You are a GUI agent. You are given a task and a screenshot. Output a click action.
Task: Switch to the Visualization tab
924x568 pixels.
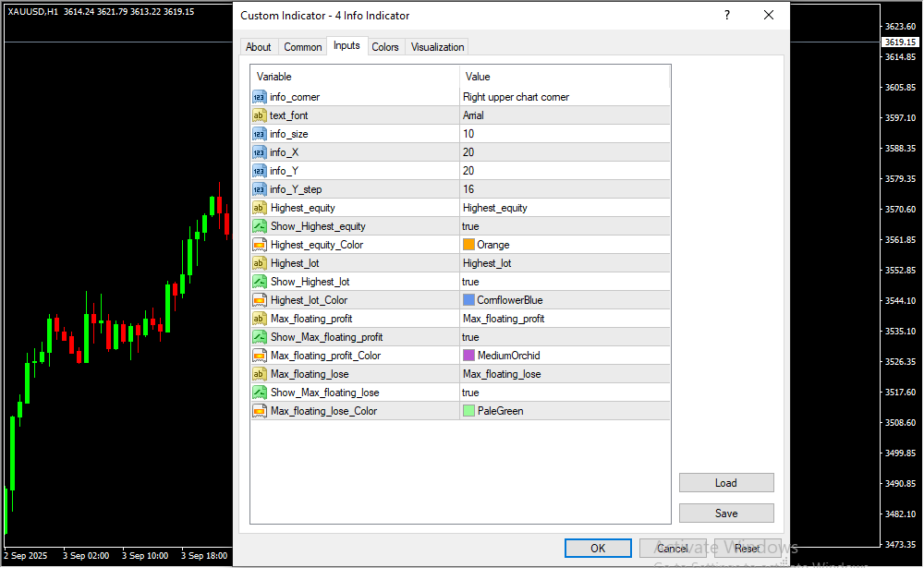tap(438, 47)
